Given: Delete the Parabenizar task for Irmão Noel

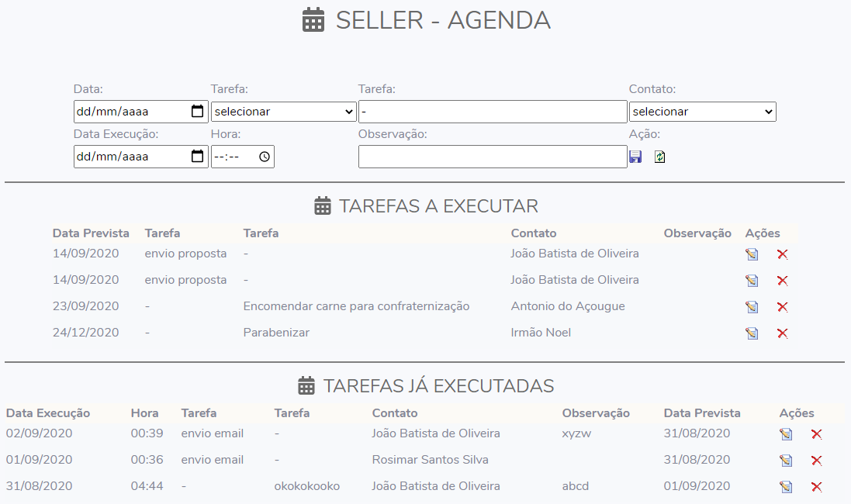Looking at the screenshot, I should click(782, 333).
